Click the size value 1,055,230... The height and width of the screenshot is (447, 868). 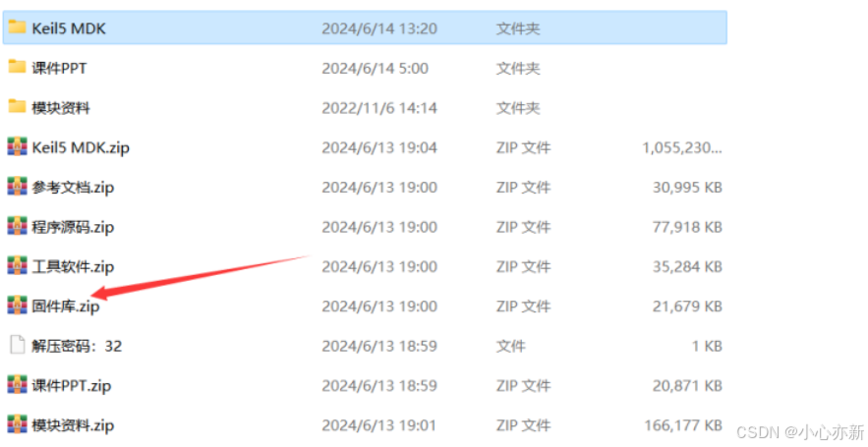coord(682,147)
